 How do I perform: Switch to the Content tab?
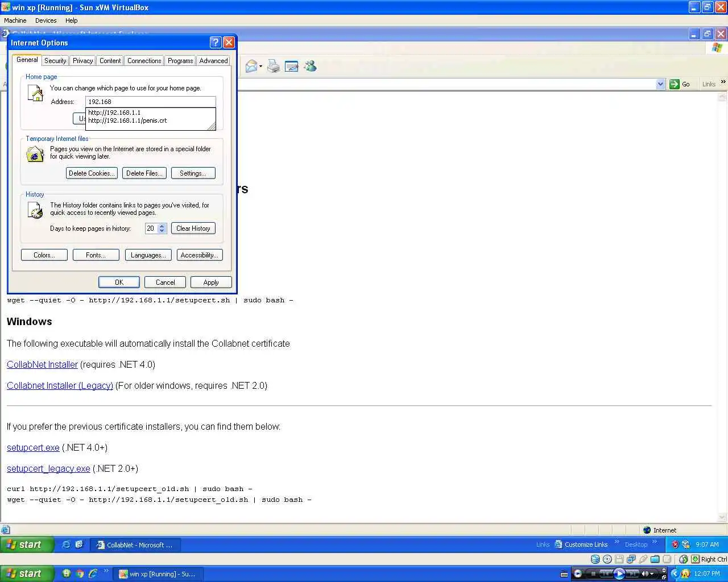pos(110,61)
